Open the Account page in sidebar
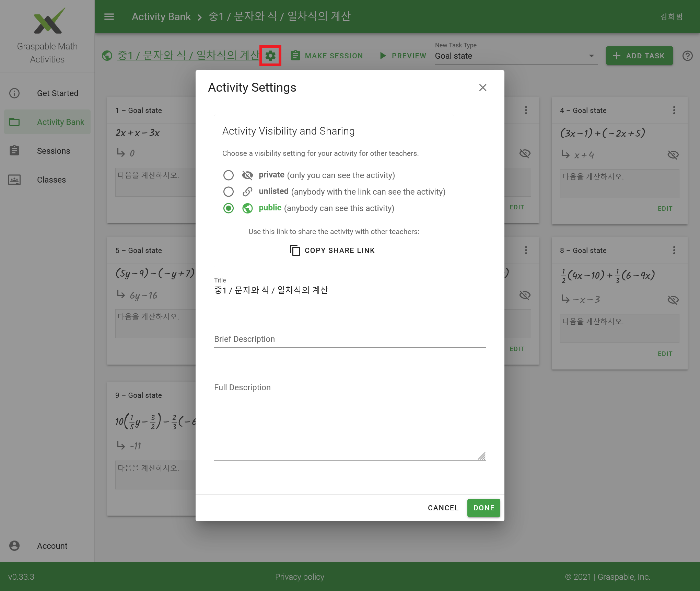700x591 pixels. point(52,546)
